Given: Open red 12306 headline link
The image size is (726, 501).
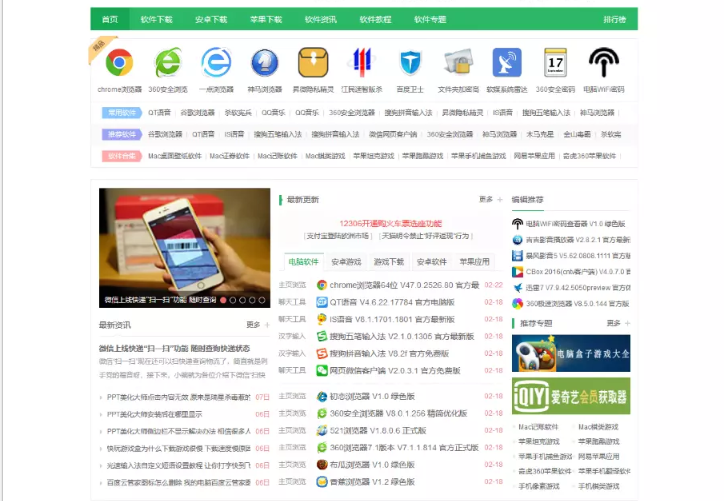Looking at the screenshot, I should (x=390, y=224).
